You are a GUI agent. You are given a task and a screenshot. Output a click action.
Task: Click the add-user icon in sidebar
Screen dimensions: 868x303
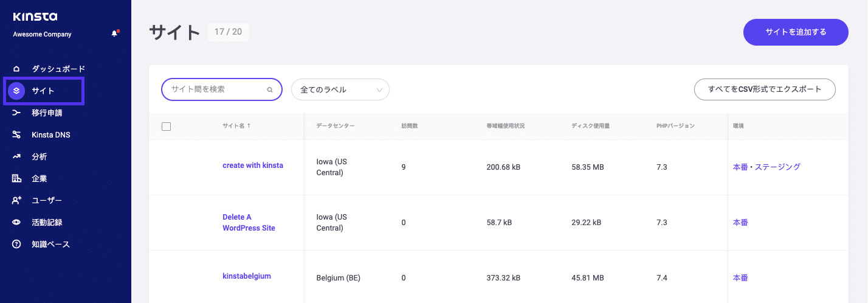[16, 200]
